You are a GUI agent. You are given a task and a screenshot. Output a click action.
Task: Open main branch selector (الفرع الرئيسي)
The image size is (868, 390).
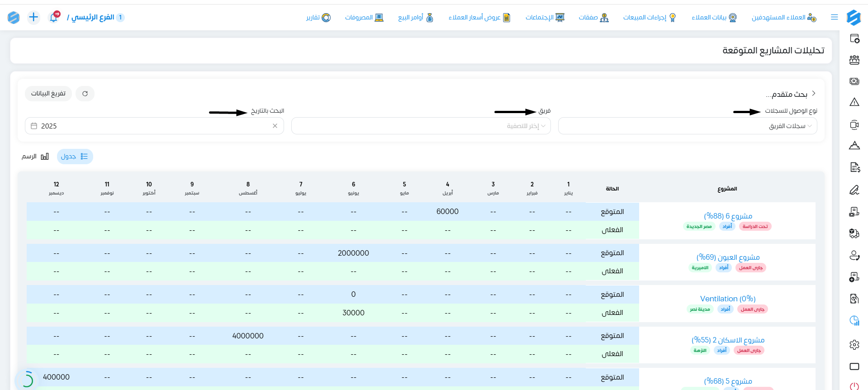95,17
